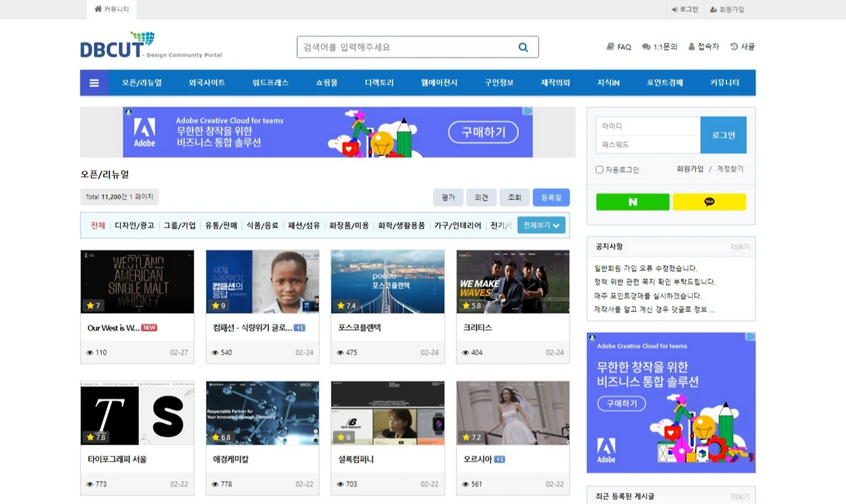Click the DBCUT logo
The width and height of the screenshot is (846, 504).
tap(118, 45)
